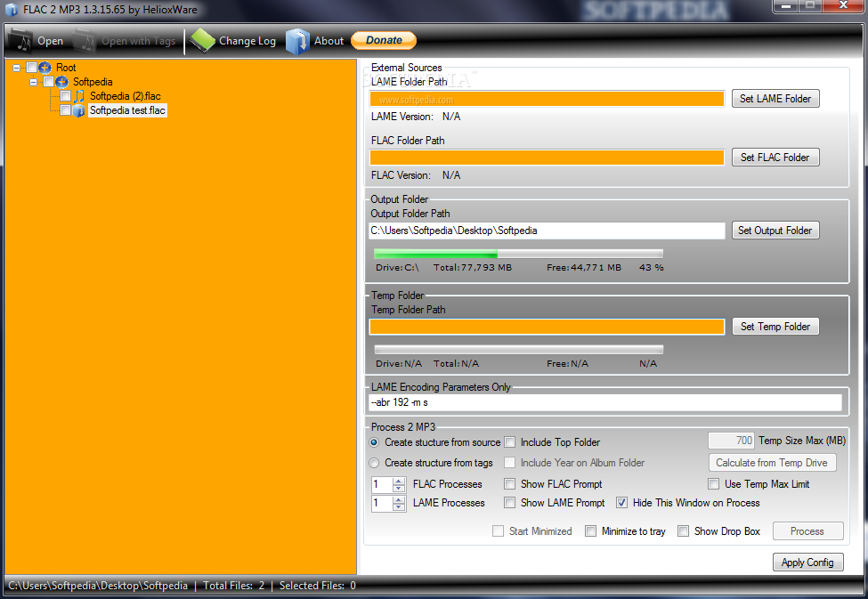Image resolution: width=868 pixels, height=599 pixels.
Task: Click the LAME Folder Path field
Action: click(547, 99)
